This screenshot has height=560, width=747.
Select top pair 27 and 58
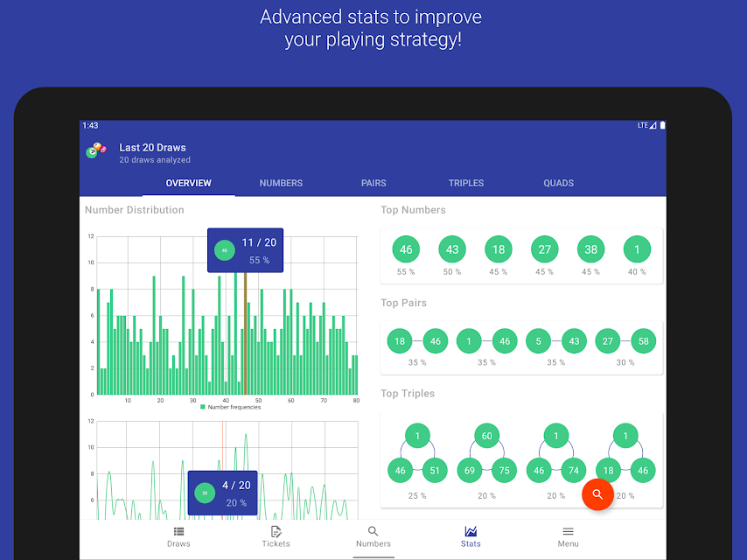point(625,341)
